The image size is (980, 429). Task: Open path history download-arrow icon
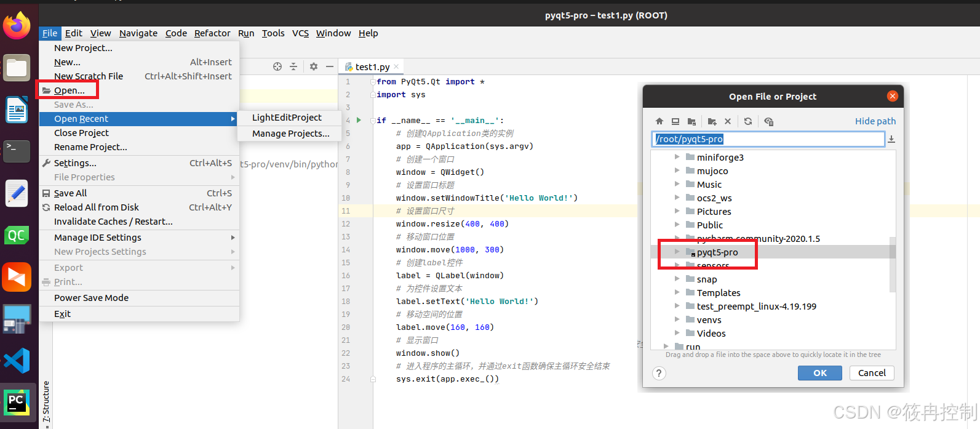click(891, 139)
